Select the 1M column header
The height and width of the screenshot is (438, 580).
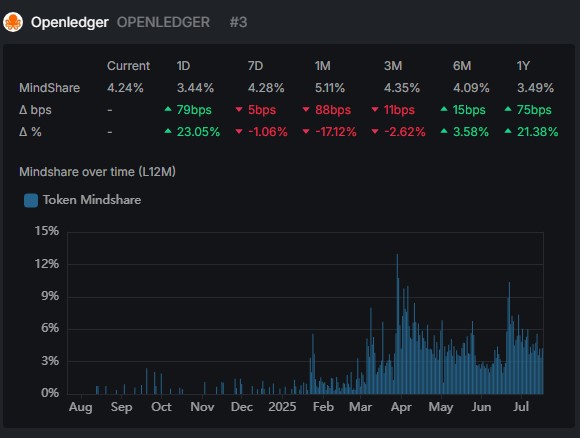point(323,66)
